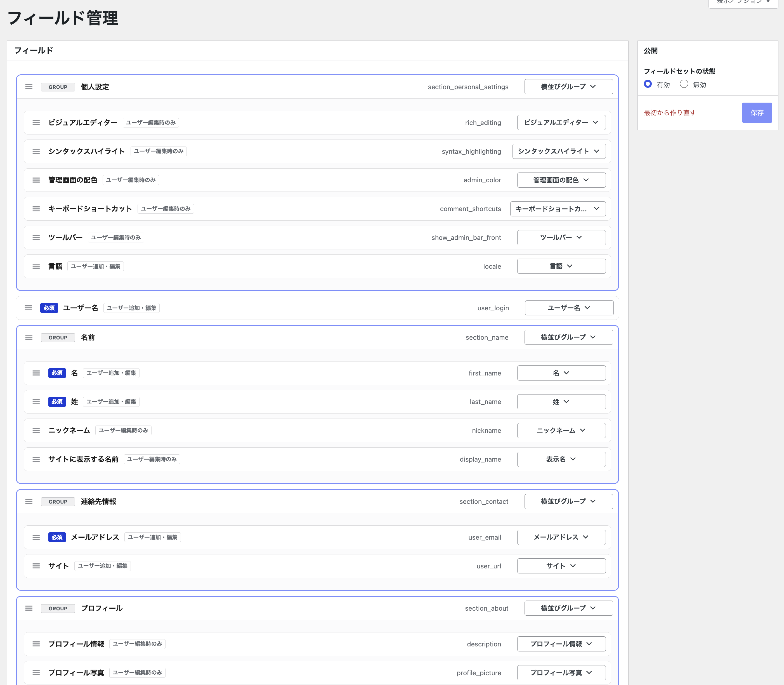The height and width of the screenshot is (685, 784).
Task: Open the 姓 dropdown for last_name
Action: tap(561, 402)
